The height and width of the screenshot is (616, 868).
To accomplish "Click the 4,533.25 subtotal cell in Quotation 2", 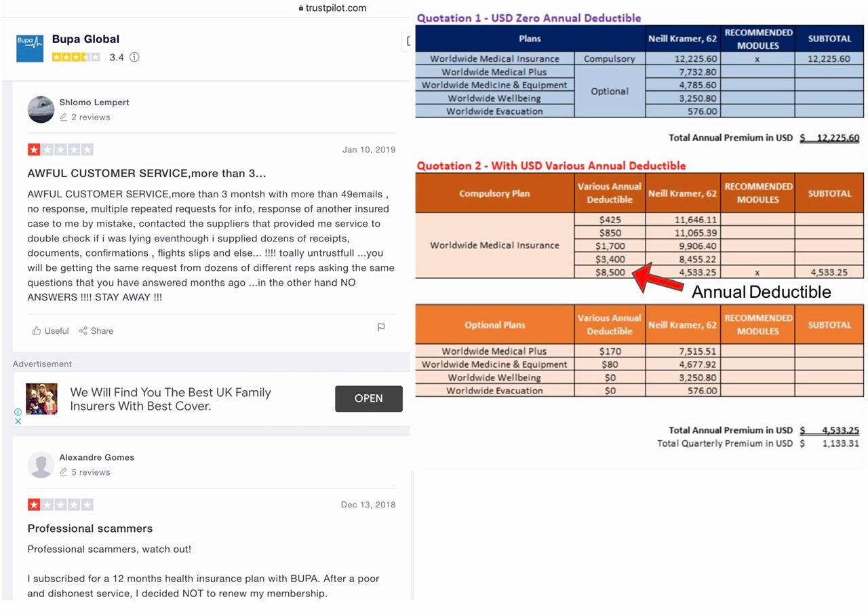I will [x=829, y=272].
